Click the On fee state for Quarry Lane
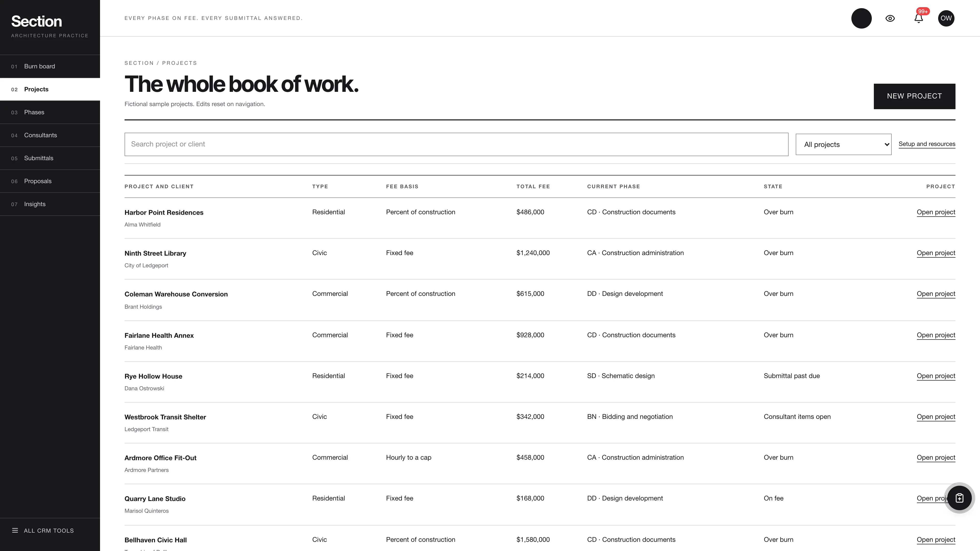This screenshot has height=551, width=980. pyautogui.click(x=774, y=498)
